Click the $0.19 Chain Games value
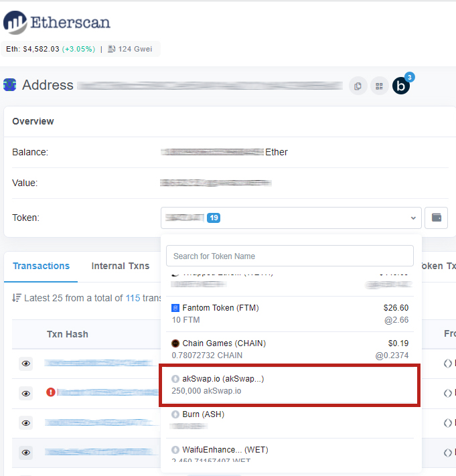 (398, 343)
